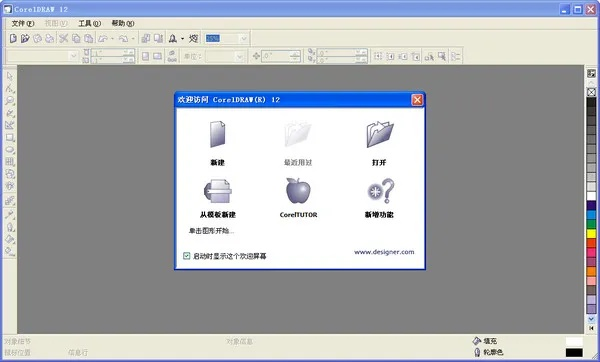Pick the yellow swatch in color palette
The image size is (600, 362).
[591, 233]
